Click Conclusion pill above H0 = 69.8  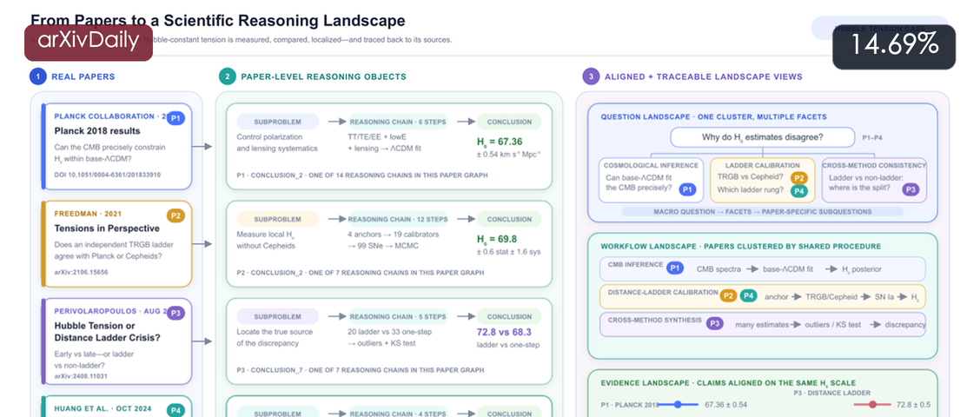point(509,220)
